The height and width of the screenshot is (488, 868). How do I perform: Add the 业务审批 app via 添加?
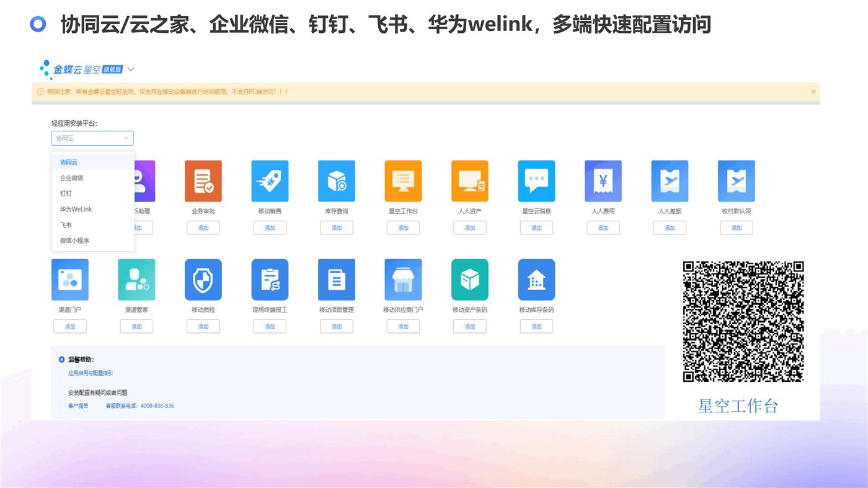pyautogui.click(x=203, y=228)
